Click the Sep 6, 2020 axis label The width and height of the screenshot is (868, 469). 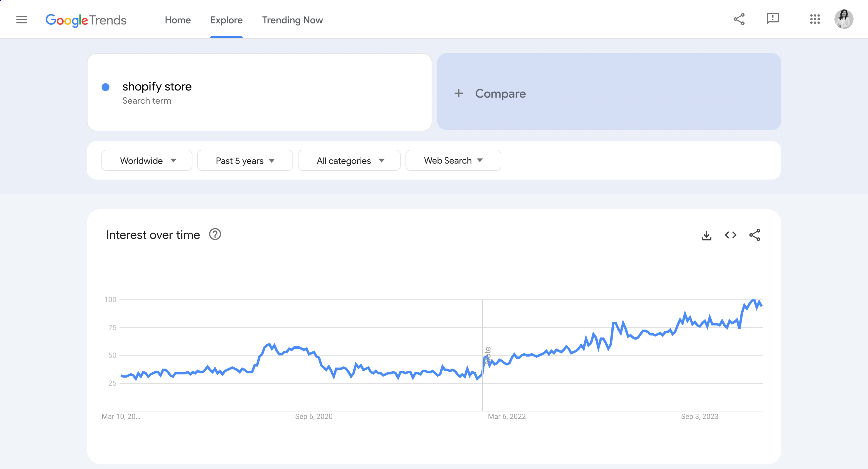(x=314, y=416)
